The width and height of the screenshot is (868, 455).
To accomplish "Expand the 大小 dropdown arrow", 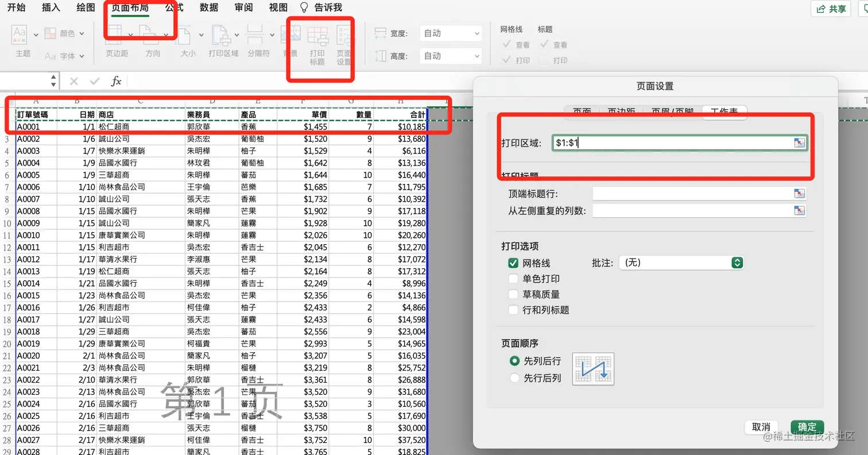I will pos(200,35).
